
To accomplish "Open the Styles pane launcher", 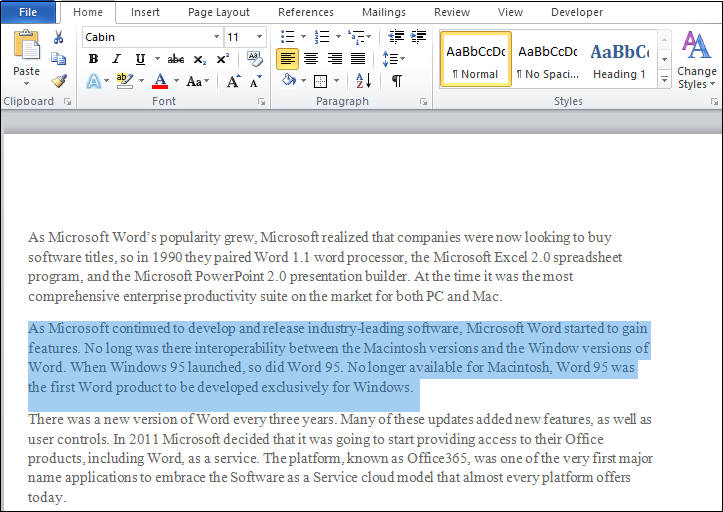I will coord(714,101).
